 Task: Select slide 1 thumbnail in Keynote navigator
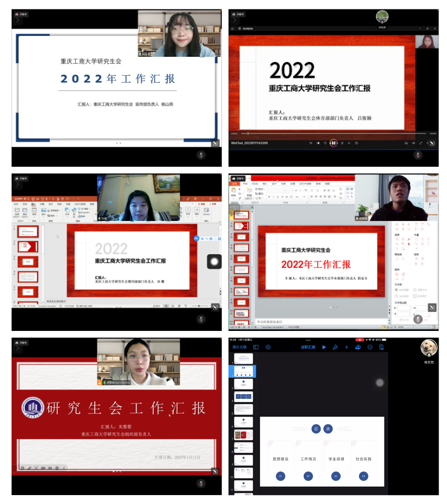(x=243, y=358)
